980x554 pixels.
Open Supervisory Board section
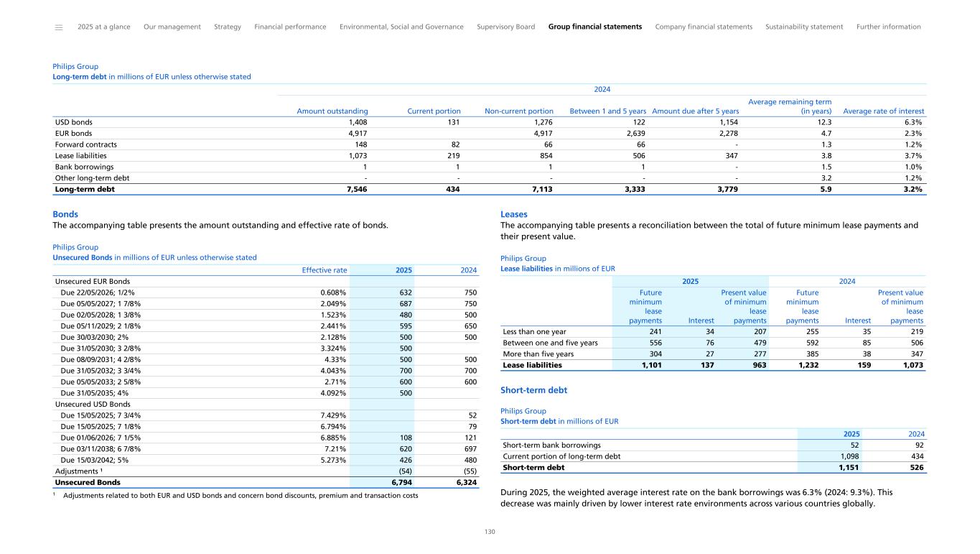click(505, 27)
